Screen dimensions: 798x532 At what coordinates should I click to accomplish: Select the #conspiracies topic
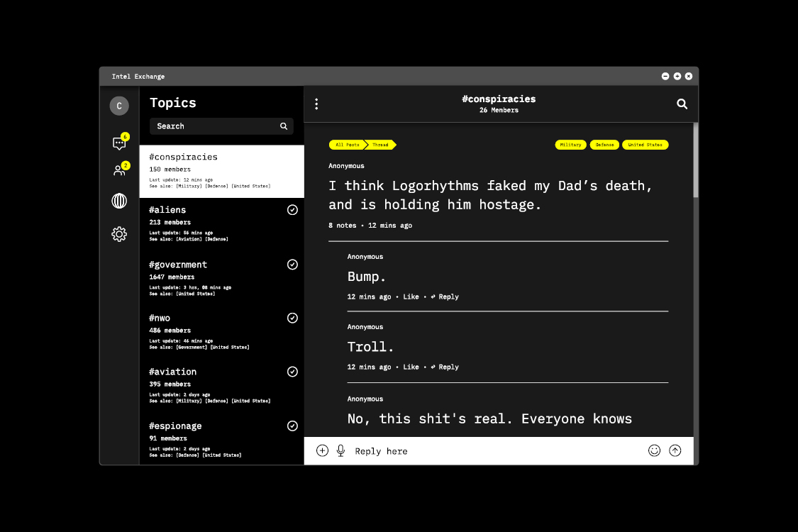[x=222, y=172]
